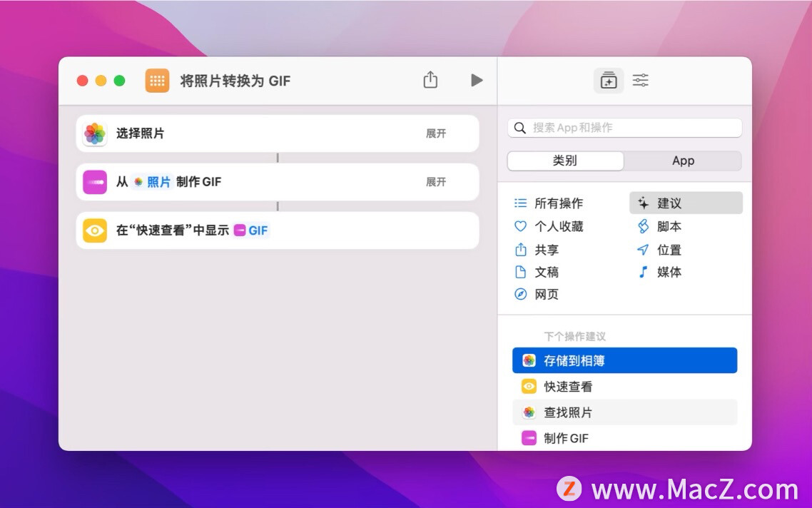Image resolution: width=812 pixels, height=508 pixels.
Task: Switch to the 类别 tab
Action: [x=565, y=161]
